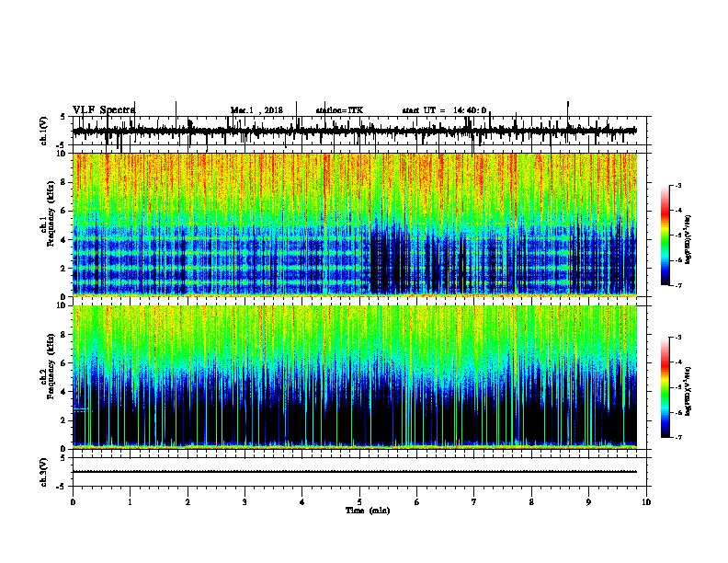Click the "ch.3(V)" axis label

coord(43,472)
